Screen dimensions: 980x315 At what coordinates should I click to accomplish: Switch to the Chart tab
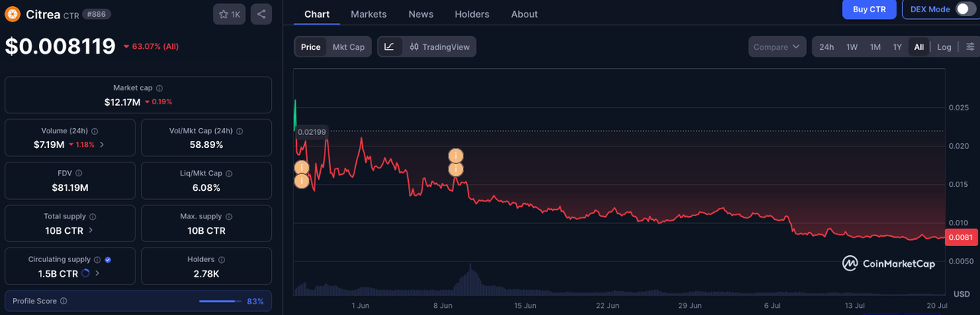(x=317, y=14)
